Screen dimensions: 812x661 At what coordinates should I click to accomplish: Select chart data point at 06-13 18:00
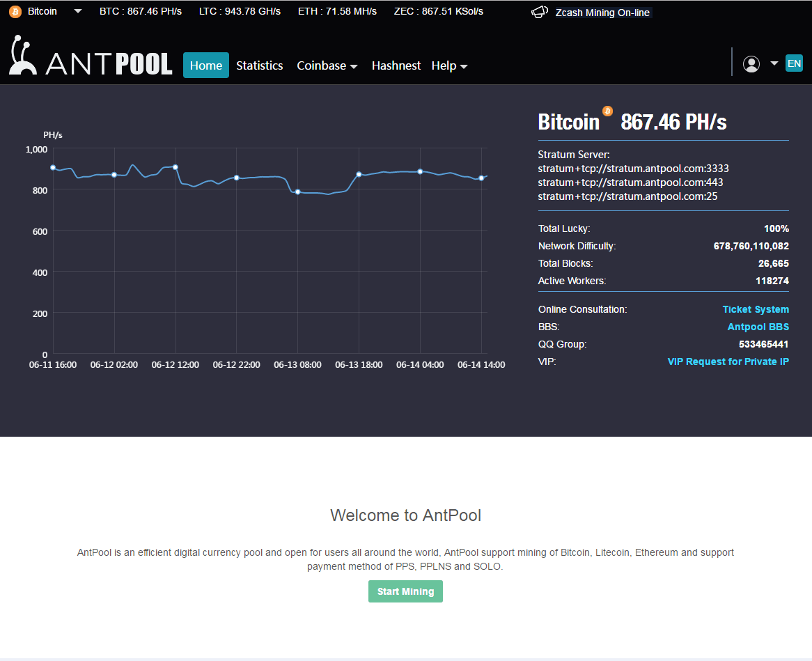(359, 174)
